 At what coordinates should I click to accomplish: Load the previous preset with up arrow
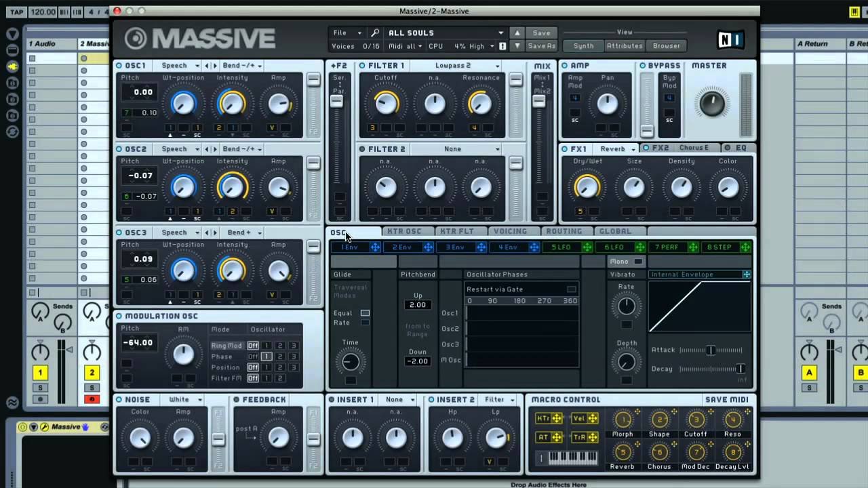tap(517, 33)
